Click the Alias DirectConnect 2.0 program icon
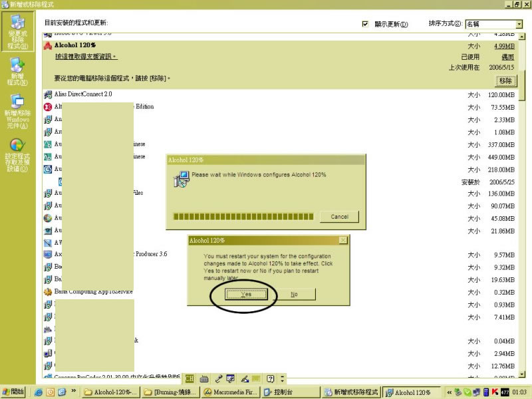Viewport: 532px width, 399px height. [48, 94]
